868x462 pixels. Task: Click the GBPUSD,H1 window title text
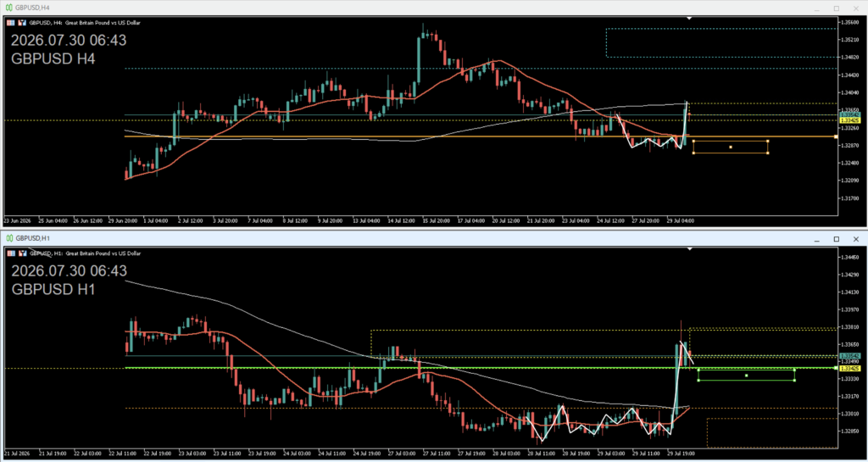[x=31, y=238]
